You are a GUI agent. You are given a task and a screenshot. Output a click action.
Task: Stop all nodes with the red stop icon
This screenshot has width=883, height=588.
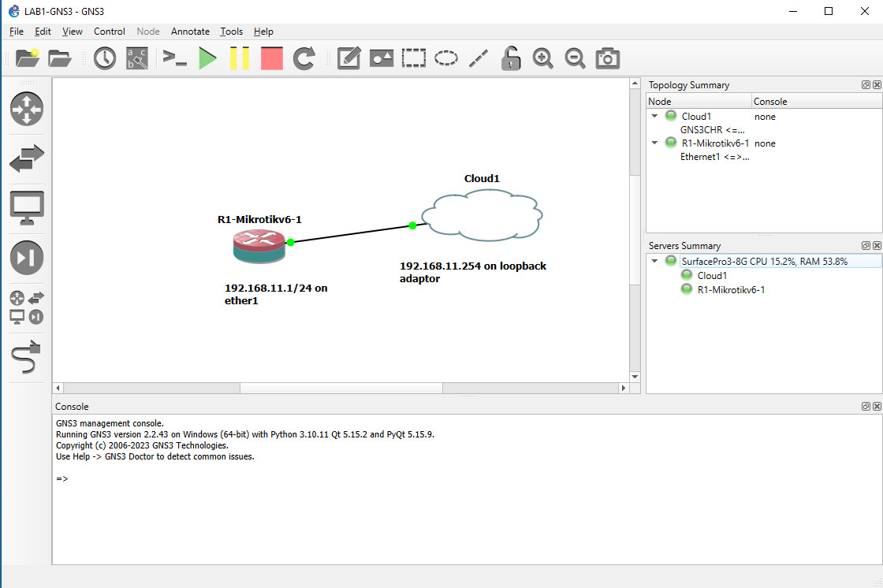coord(271,58)
